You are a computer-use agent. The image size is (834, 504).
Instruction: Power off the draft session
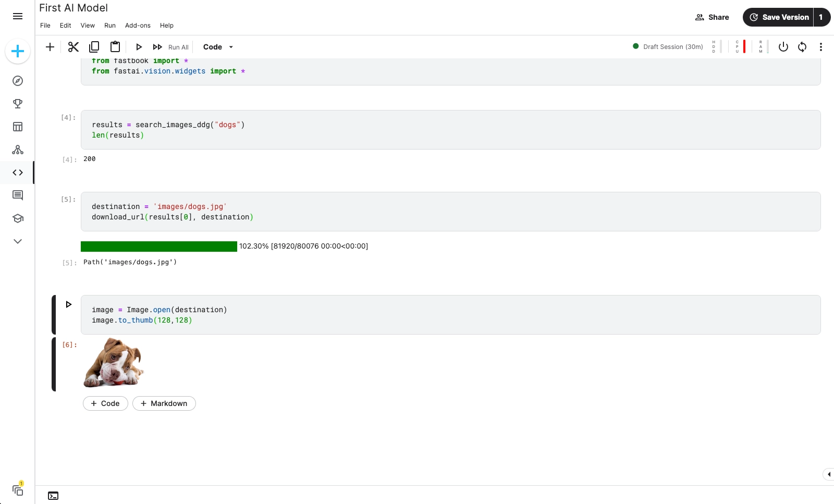(x=783, y=47)
